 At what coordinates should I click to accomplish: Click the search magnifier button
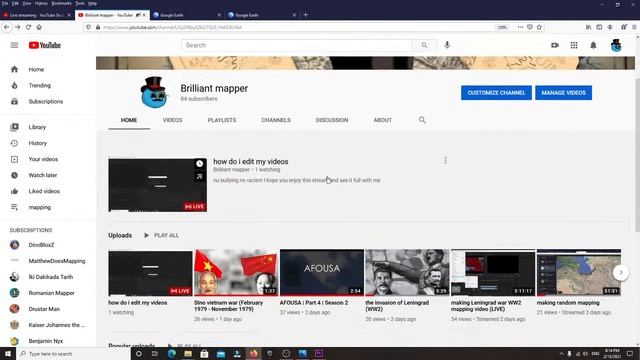424,45
